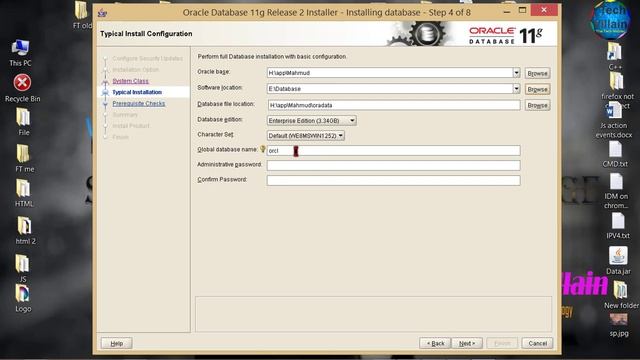Click the Database file location field

[x=394, y=105]
